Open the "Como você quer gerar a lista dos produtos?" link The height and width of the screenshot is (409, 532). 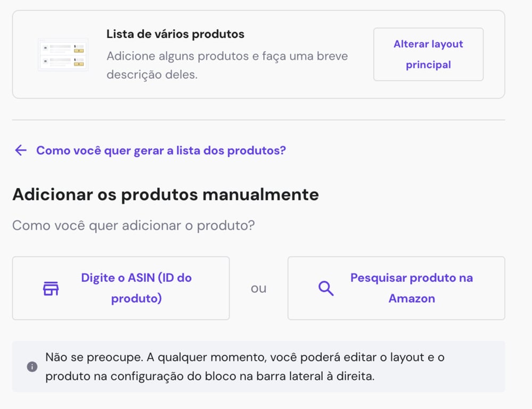tap(161, 150)
